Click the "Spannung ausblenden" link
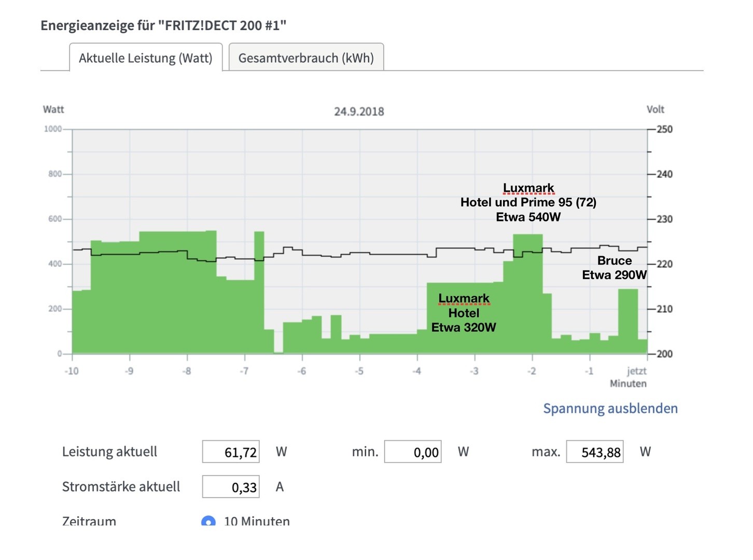The image size is (753, 560). (610, 408)
